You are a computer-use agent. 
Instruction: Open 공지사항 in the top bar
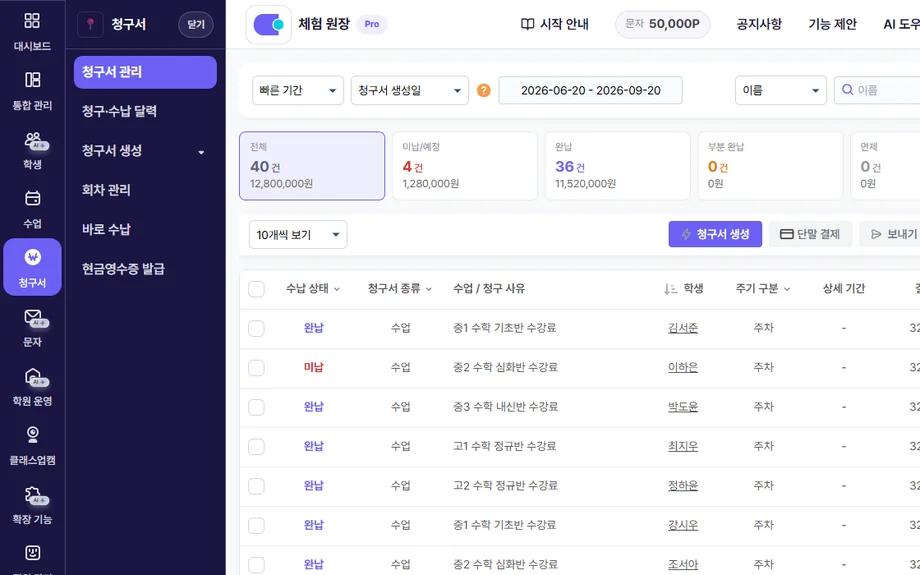coord(759,24)
